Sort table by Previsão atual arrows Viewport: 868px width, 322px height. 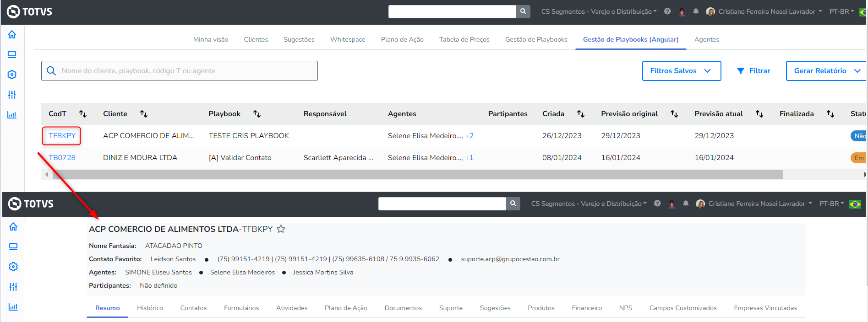[x=759, y=114]
